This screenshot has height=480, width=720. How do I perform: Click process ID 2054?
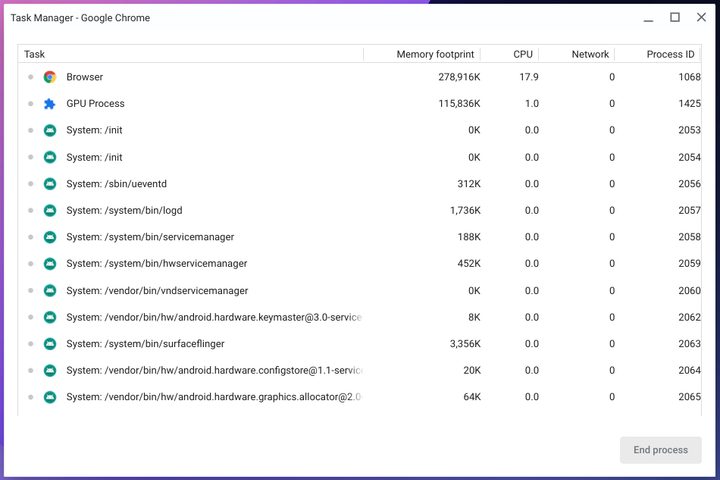pos(690,157)
